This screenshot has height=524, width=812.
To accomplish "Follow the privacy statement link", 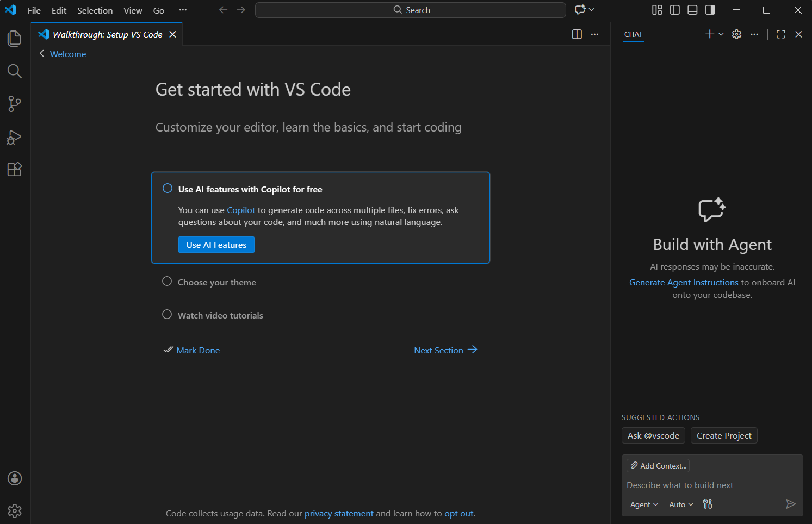I will [339, 513].
